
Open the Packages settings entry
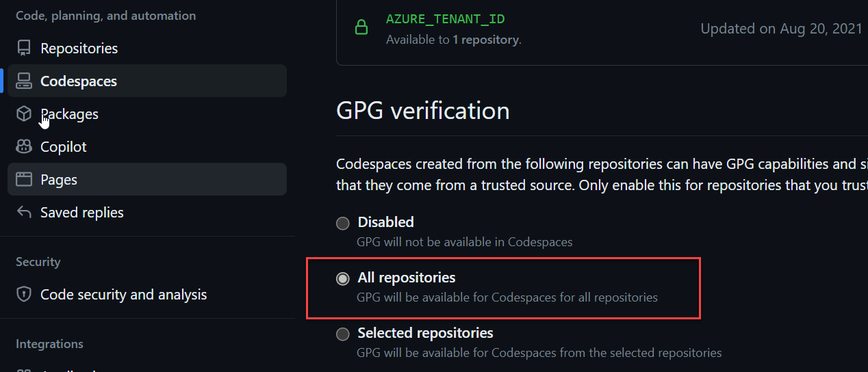click(147, 114)
